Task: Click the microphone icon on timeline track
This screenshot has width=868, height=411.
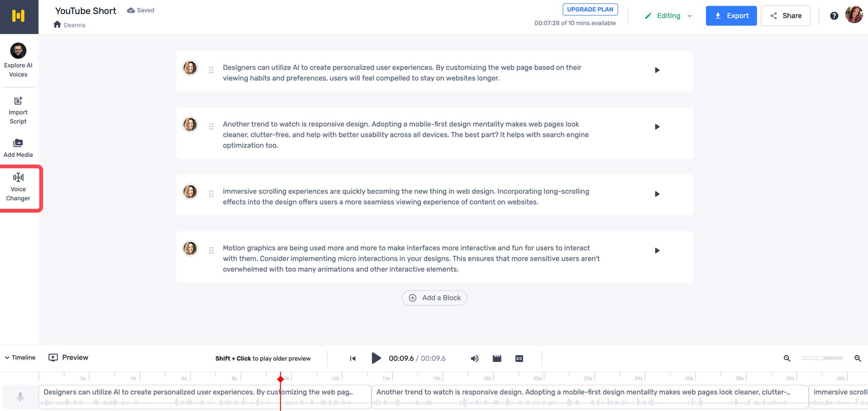Action: pyautogui.click(x=20, y=397)
